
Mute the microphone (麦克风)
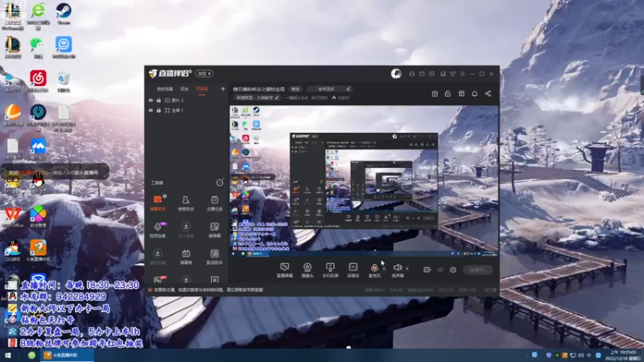[x=374, y=270]
